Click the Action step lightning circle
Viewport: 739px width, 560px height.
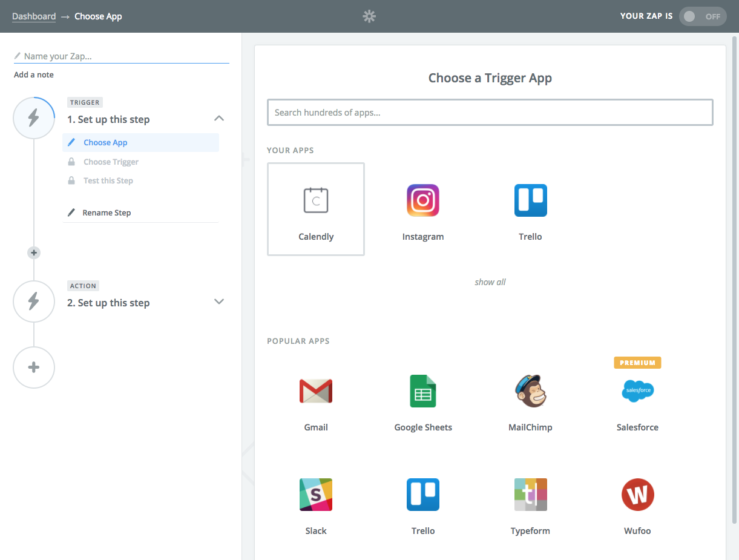pos(34,301)
